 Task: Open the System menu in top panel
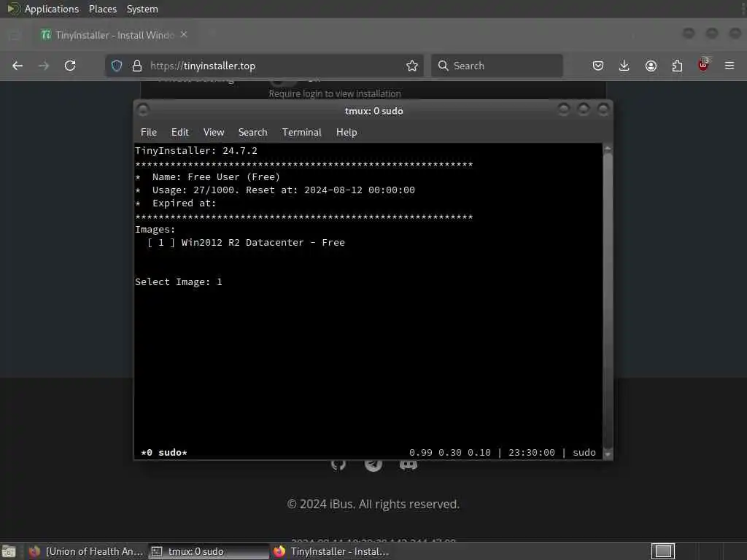point(142,9)
